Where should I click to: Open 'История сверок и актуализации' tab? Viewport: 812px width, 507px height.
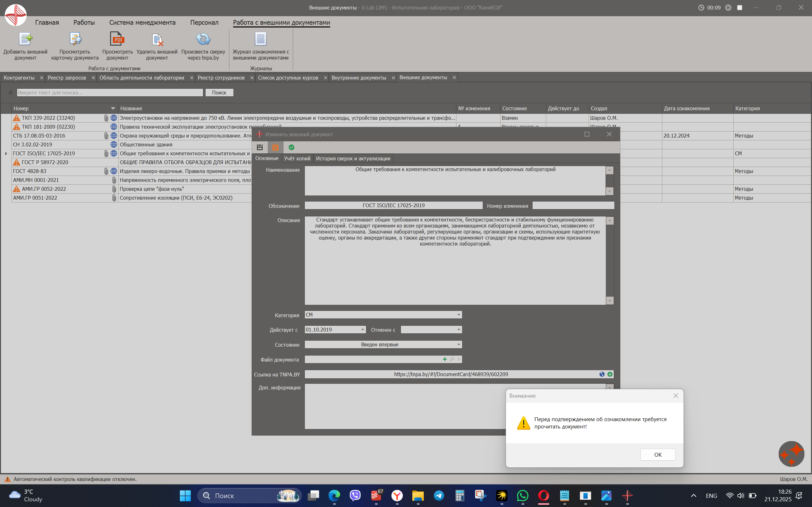coord(353,158)
